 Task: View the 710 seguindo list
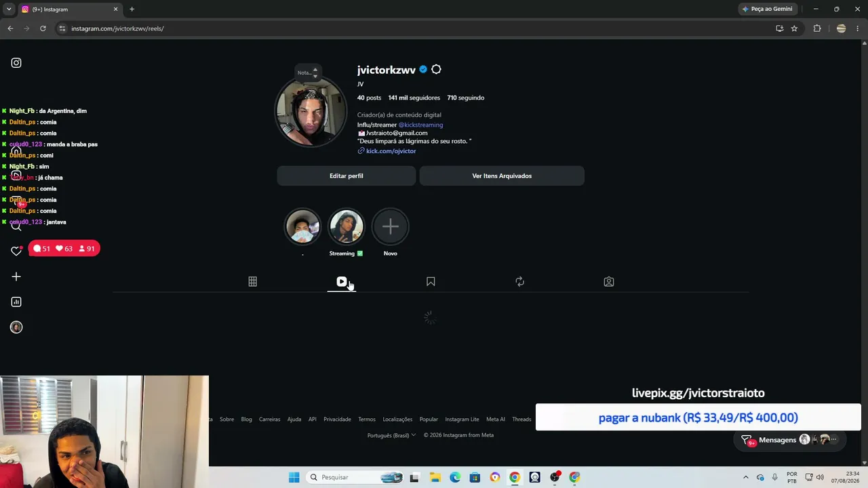click(x=466, y=98)
